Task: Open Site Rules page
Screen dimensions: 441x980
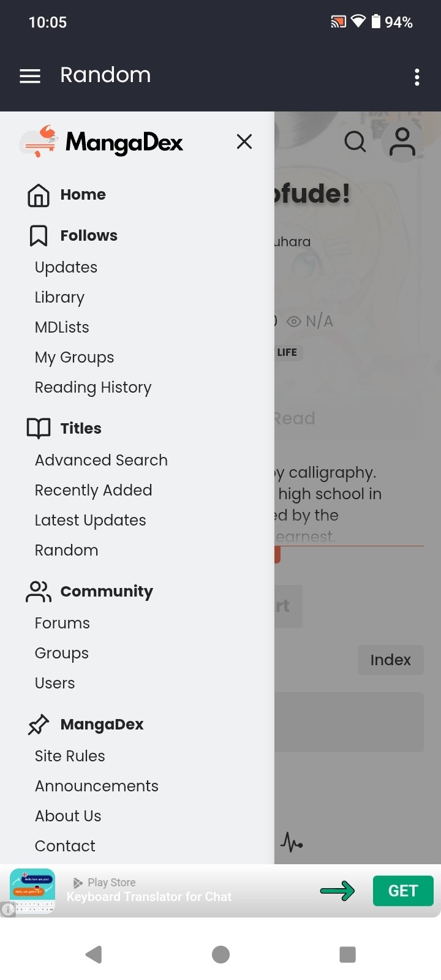Action: [70, 756]
